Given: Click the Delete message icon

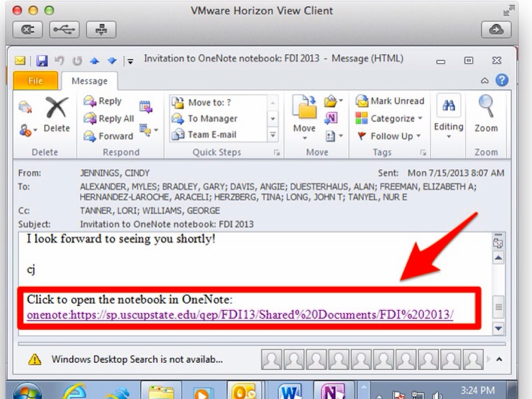Looking at the screenshot, I should 57,115.
